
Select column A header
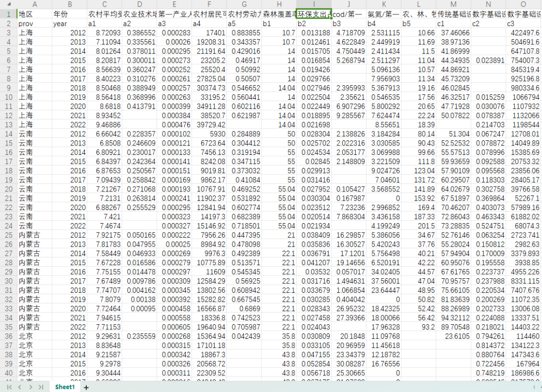(35, 4)
